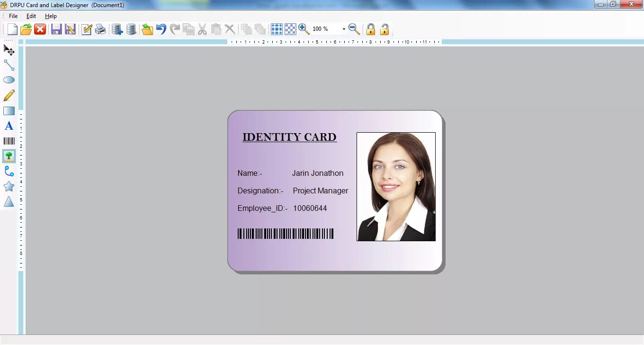Select the Pencil tool
The image size is (644, 345).
9,95
